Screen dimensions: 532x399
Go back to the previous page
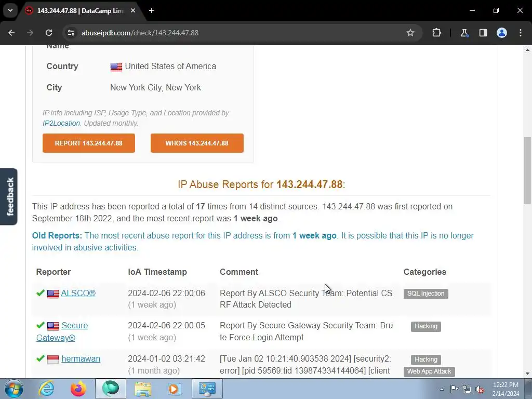[x=11, y=33]
